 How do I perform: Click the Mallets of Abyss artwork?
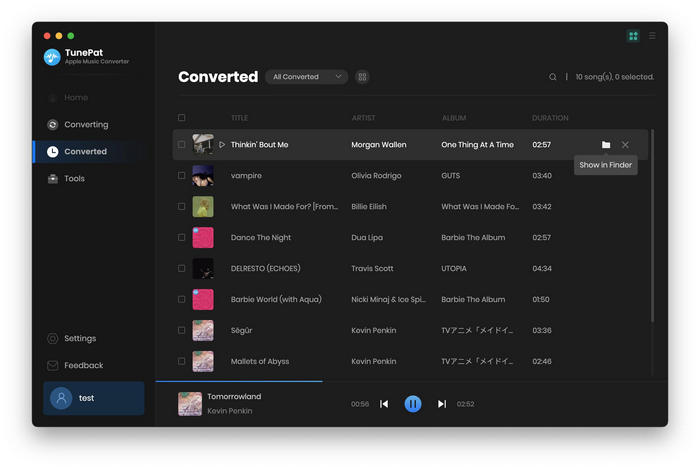(203, 361)
